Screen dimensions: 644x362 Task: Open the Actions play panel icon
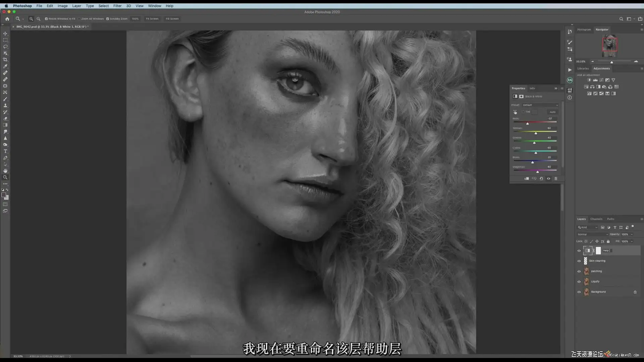pyautogui.click(x=570, y=70)
